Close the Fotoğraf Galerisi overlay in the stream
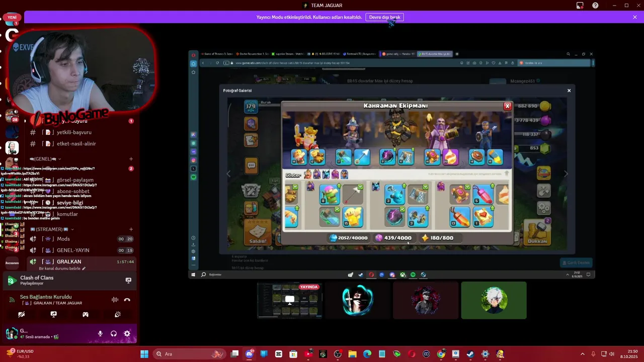 (x=569, y=90)
